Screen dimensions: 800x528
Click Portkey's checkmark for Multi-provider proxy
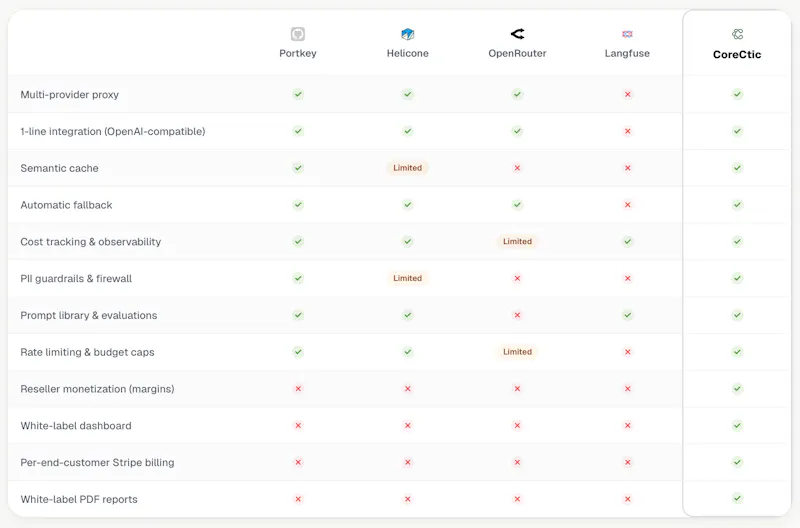pos(298,94)
